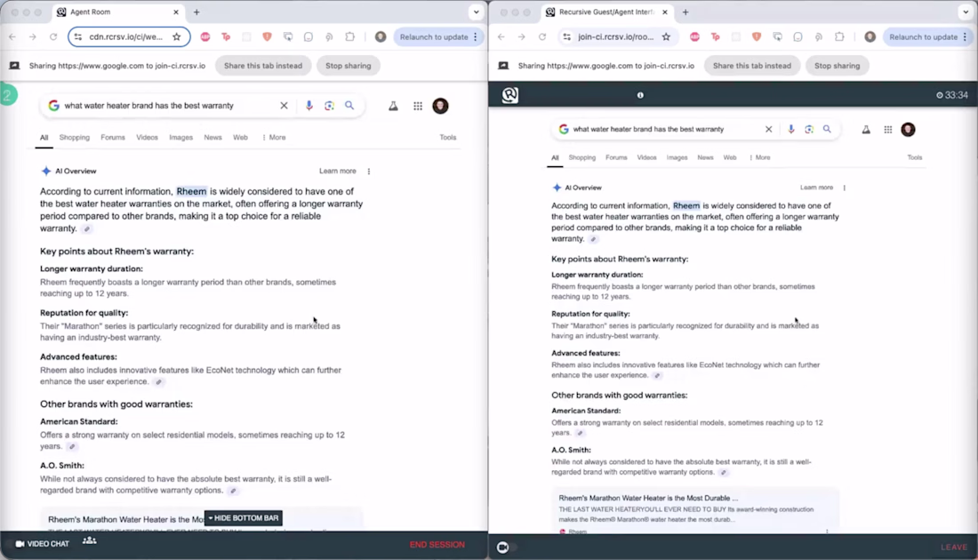Viewport: 978px width, 560px height.
Task: Open participants icon in left bottom bar
Action: [x=89, y=540]
